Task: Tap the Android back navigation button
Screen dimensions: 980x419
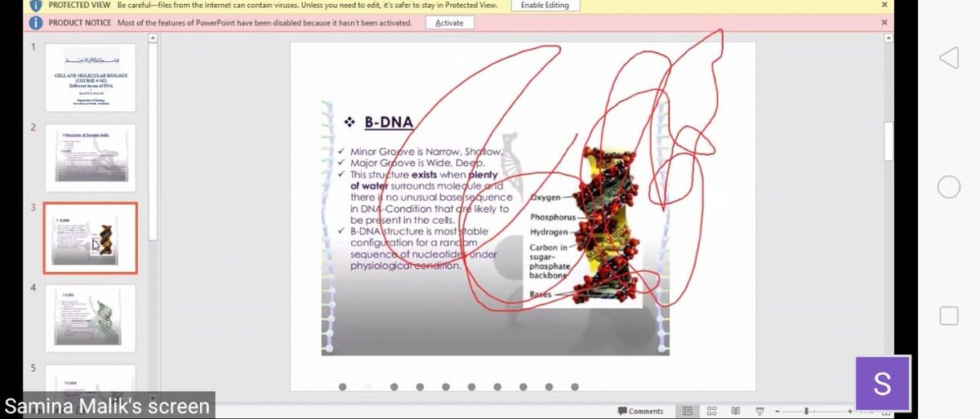Action: click(948, 58)
